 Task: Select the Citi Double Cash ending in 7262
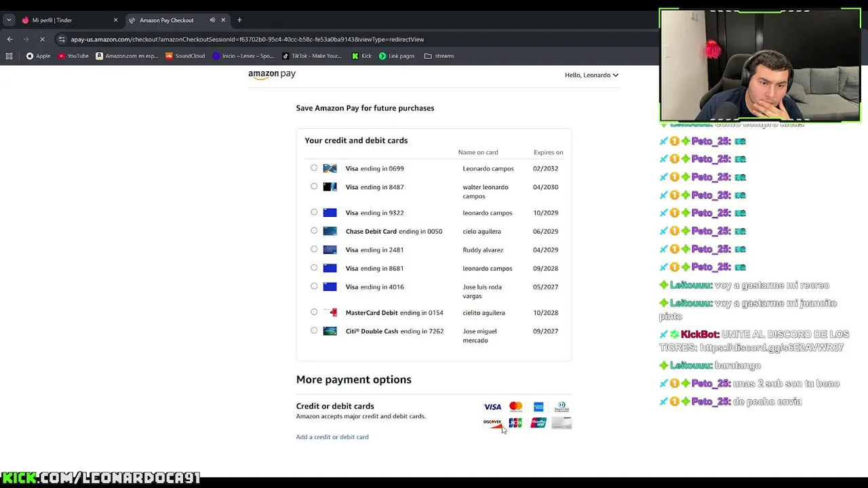click(x=314, y=331)
